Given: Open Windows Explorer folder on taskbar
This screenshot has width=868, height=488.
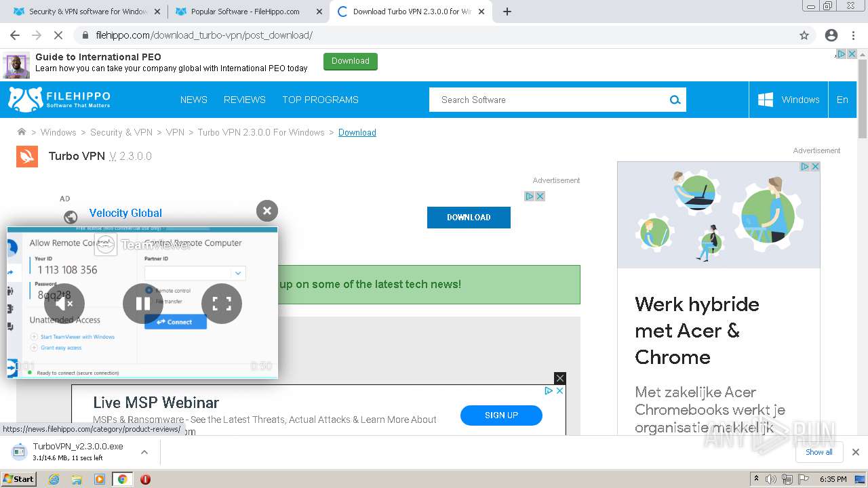Looking at the screenshot, I should pos(77,479).
